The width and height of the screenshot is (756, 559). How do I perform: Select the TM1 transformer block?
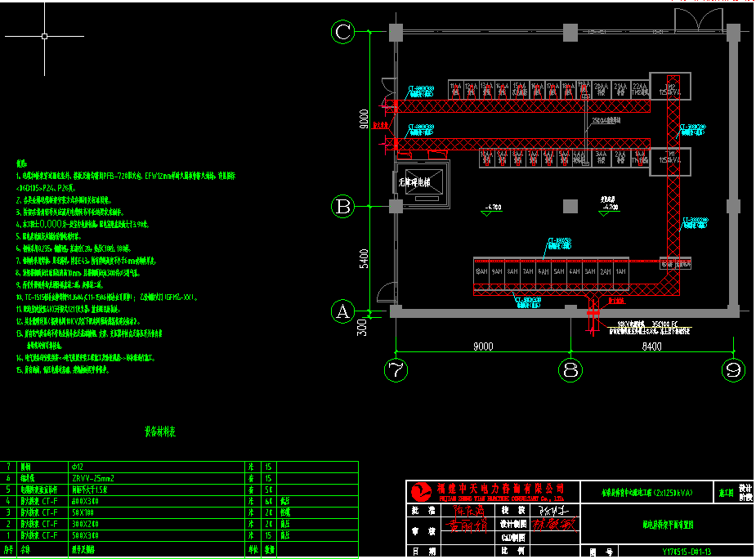670,162
